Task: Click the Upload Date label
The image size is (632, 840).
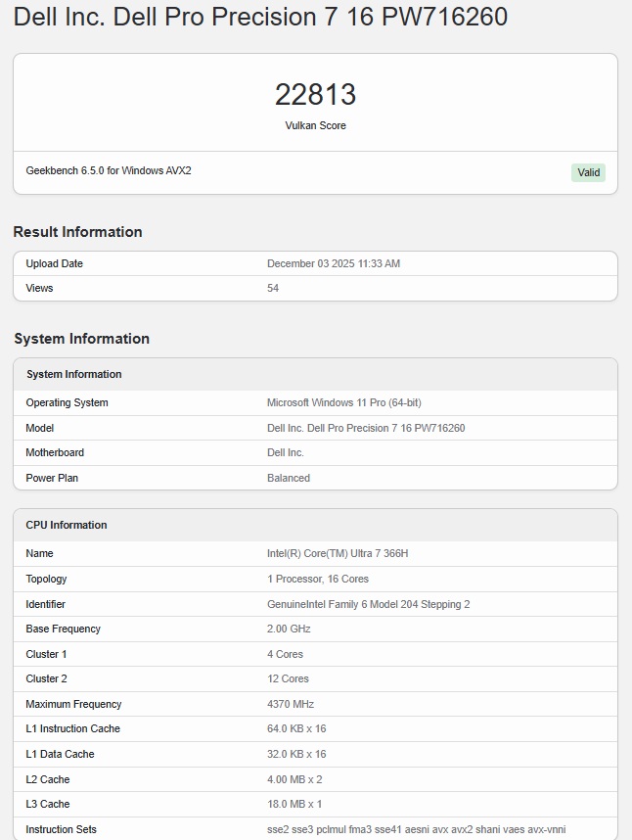Action: tap(54, 263)
